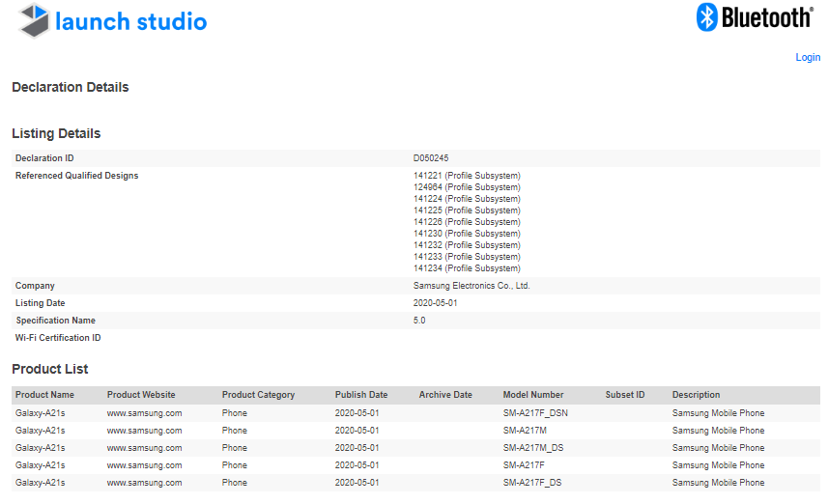Open the Login link
Image resolution: width=828 pixels, height=504 pixels.
point(807,58)
